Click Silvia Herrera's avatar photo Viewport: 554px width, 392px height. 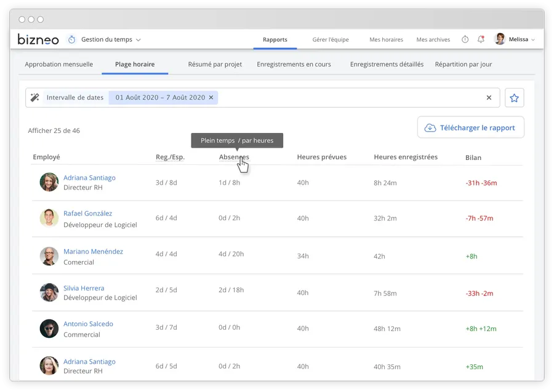[x=49, y=292]
